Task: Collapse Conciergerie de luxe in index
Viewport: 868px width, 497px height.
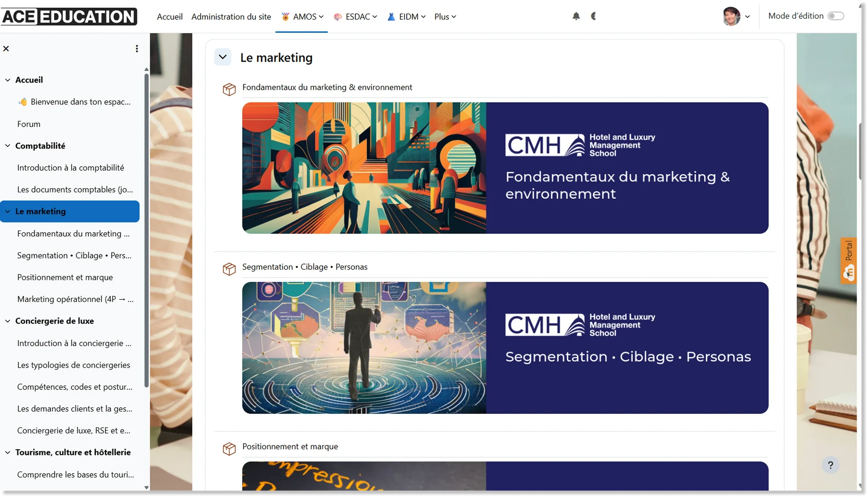Action: 8,321
